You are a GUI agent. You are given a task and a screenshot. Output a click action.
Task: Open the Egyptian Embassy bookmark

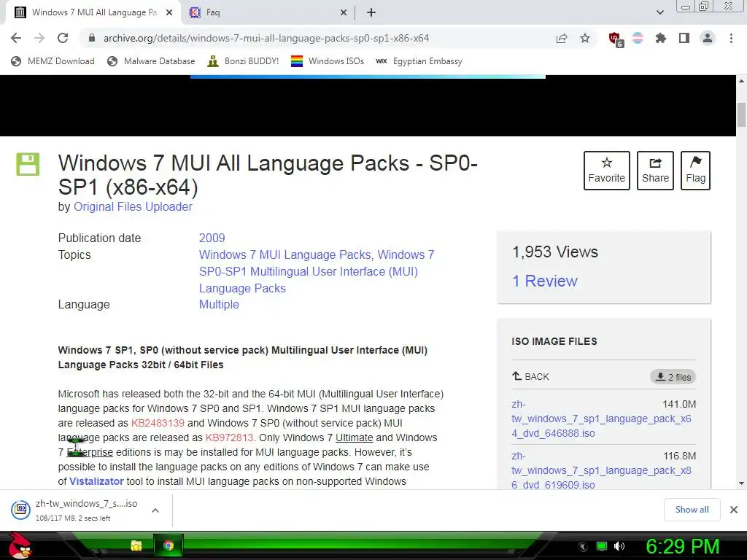click(x=419, y=61)
